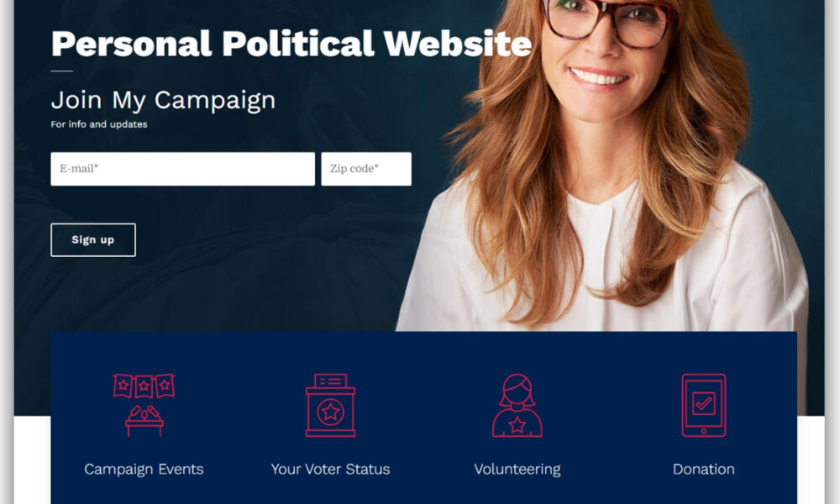Select the Volunteering person icon
Viewport: 840px width, 504px height.
click(517, 405)
